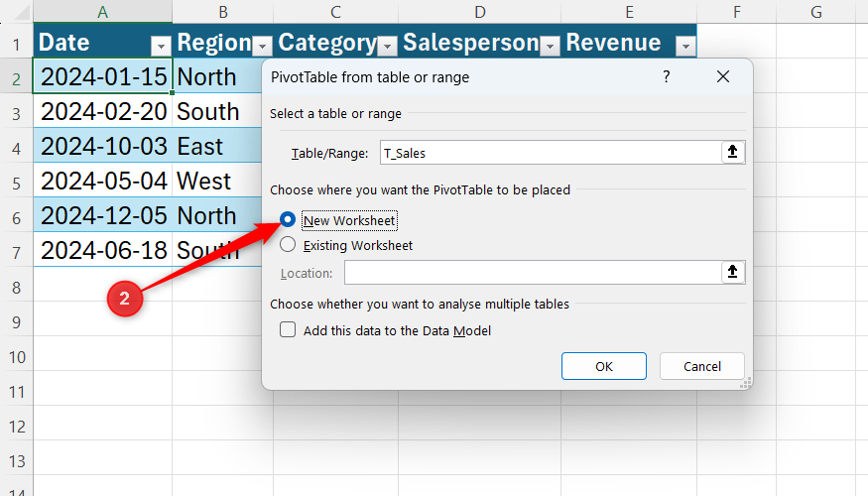Select row 8 header
The image size is (868, 496).
[17, 287]
